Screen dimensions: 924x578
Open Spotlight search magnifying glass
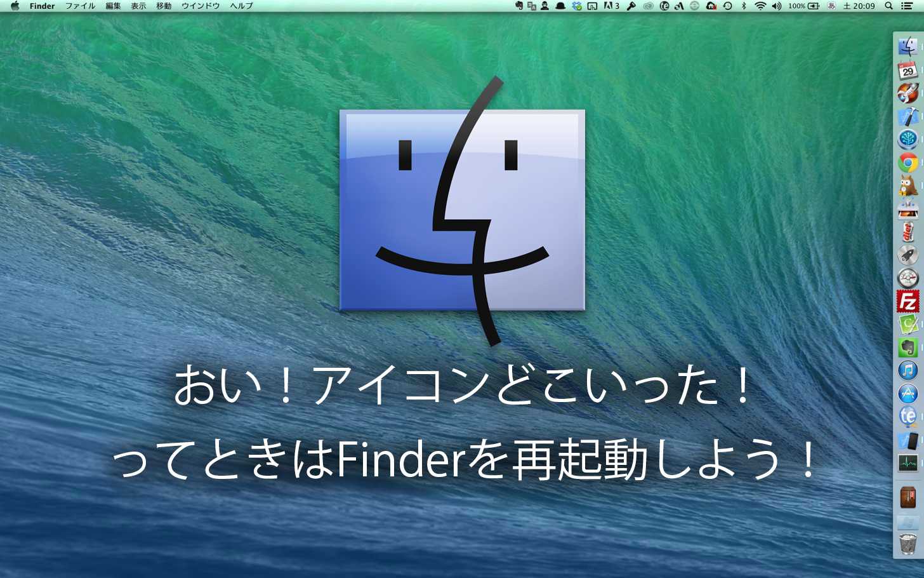point(888,6)
